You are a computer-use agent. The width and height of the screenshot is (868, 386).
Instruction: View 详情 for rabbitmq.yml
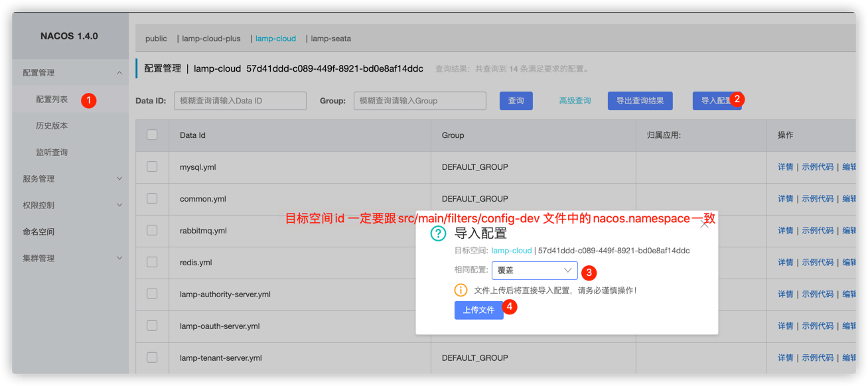784,230
